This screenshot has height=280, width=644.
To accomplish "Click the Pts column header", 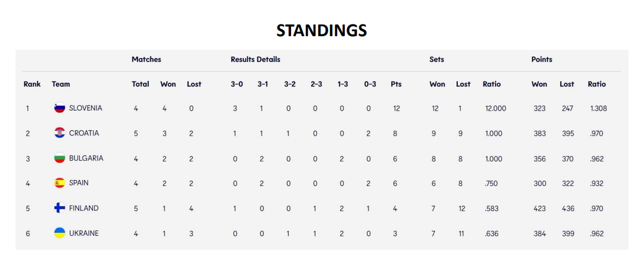I will tap(396, 84).
